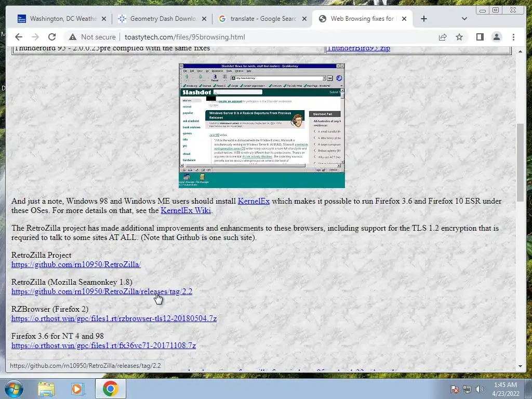Viewport: 532px width, 399px height.
Task: Click the scrollbar down arrow
Action: pos(520,366)
